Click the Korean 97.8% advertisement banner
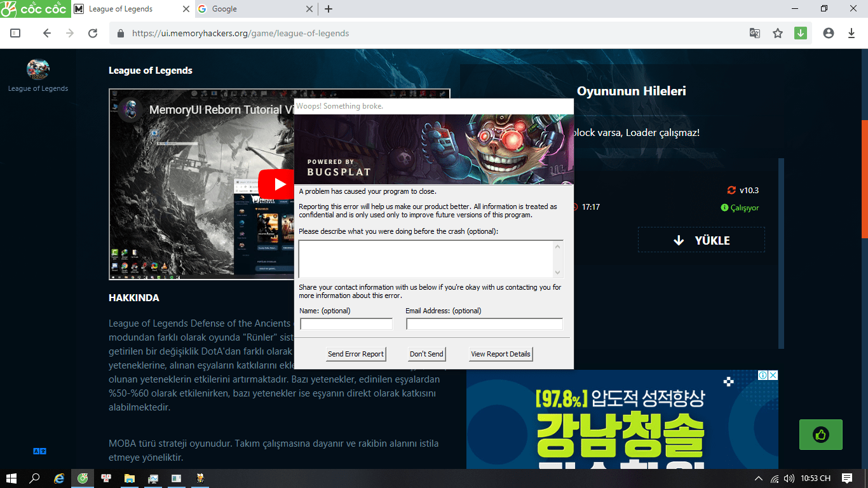Image resolution: width=868 pixels, height=488 pixels. pyautogui.click(x=622, y=420)
